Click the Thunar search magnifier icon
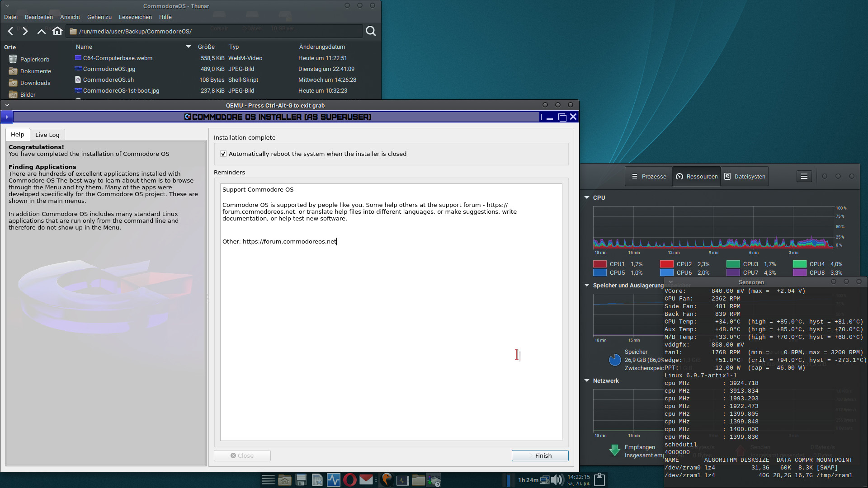This screenshot has width=868, height=488. 371,31
